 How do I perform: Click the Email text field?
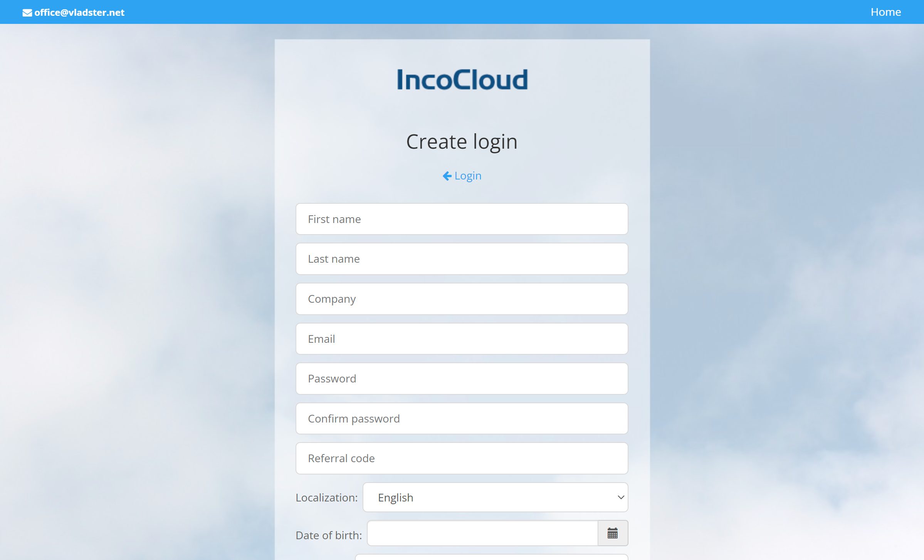click(x=462, y=339)
